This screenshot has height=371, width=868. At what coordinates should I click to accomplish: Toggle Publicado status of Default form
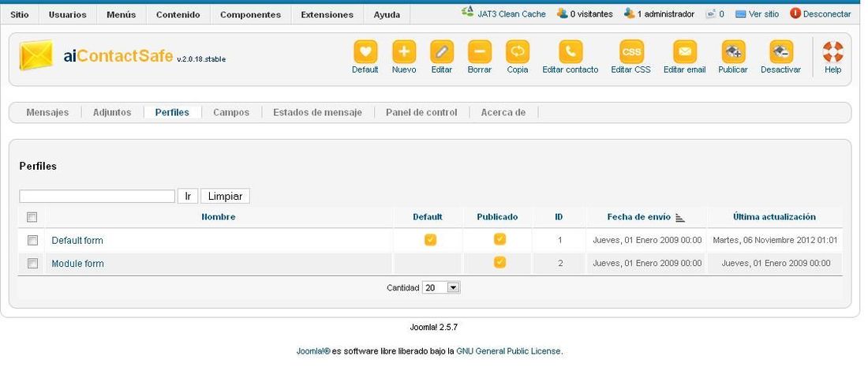click(x=499, y=239)
